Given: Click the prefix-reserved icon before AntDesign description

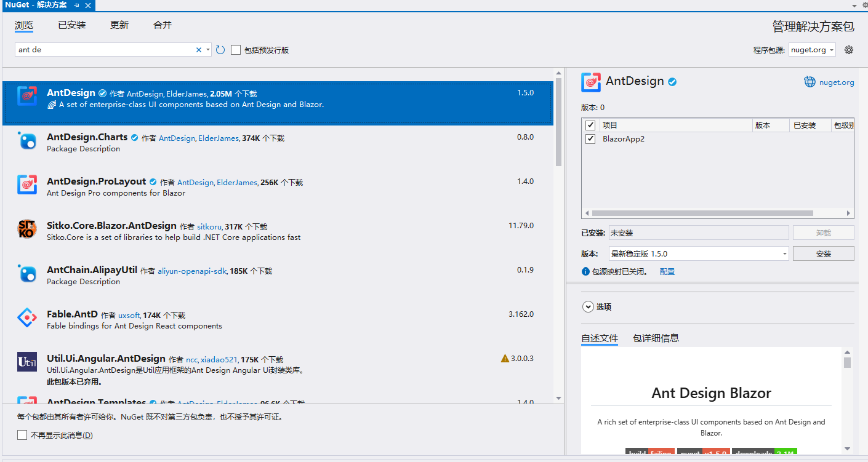Looking at the screenshot, I should point(52,105).
